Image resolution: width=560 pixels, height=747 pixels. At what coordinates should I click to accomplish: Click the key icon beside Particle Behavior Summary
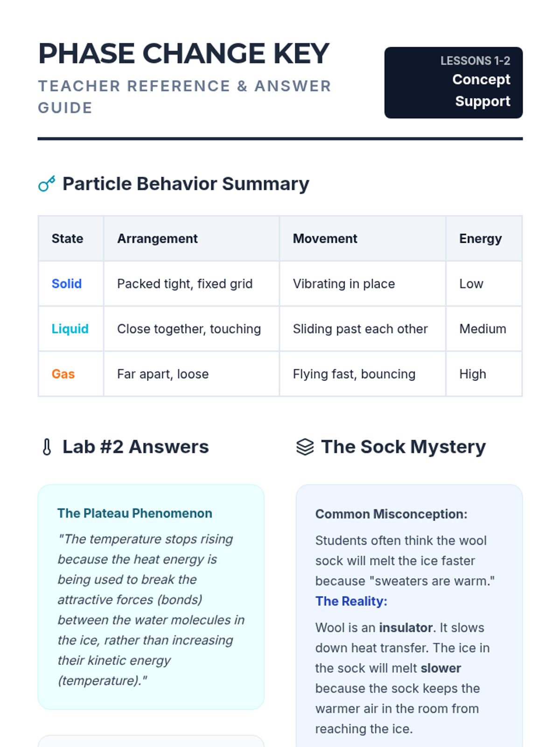(x=47, y=184)
